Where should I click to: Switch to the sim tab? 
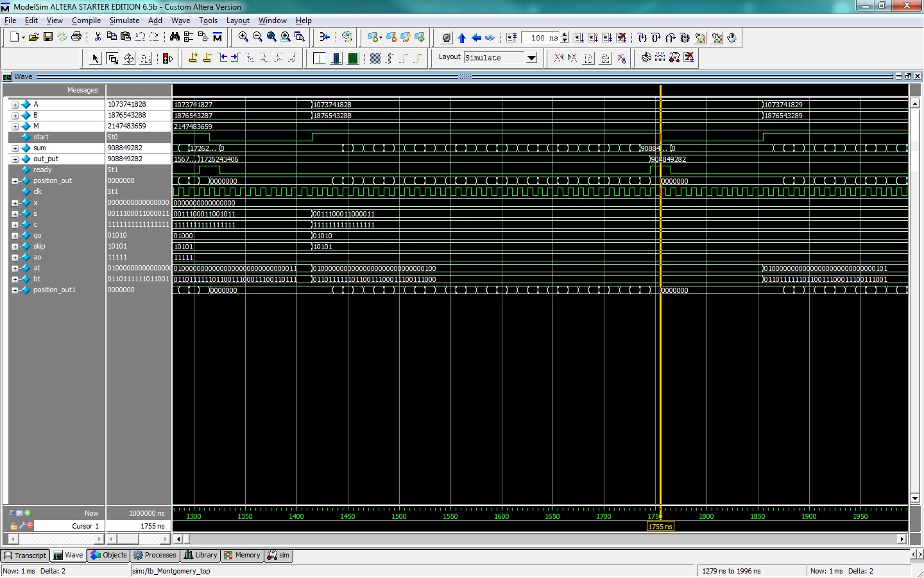tap(279, 556)
